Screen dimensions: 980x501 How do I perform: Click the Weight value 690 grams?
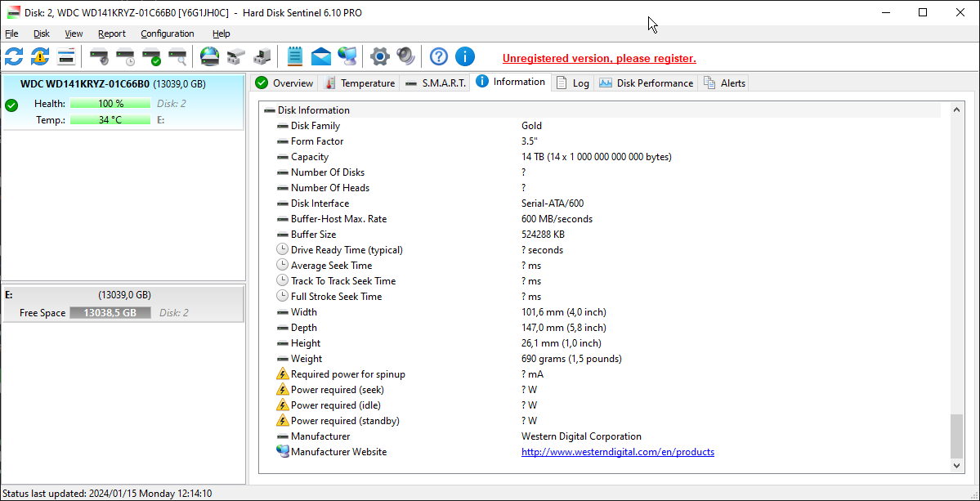click(571, 359)
